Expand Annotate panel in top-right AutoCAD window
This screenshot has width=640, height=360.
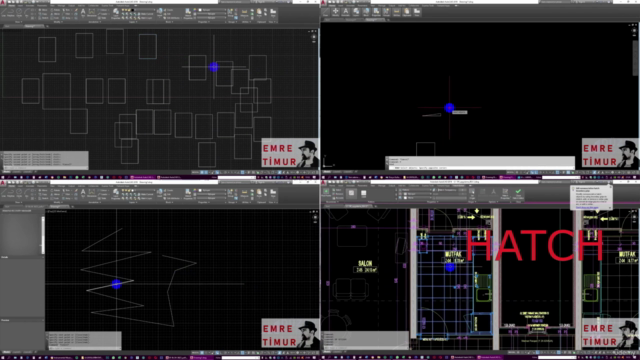[x=346, y=12]
